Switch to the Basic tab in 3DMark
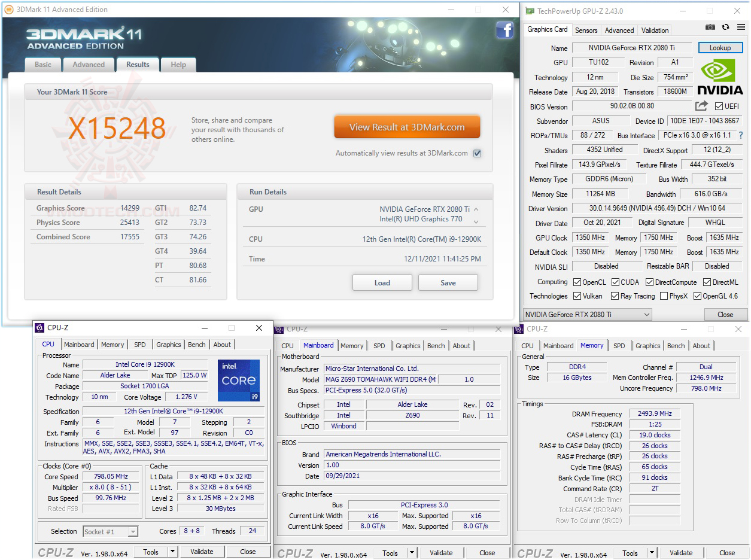This screenshot has height=560, width=751. pos(43,65)
